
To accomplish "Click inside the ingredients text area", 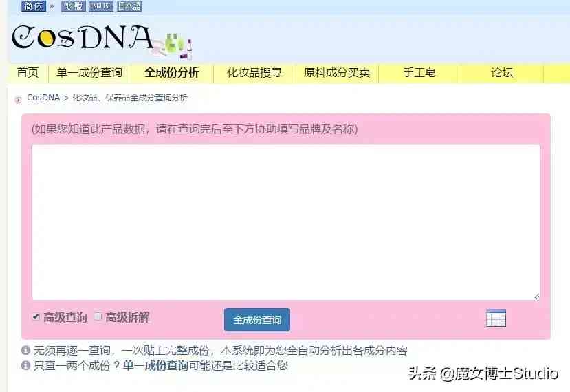I will [x=286, y=222].
